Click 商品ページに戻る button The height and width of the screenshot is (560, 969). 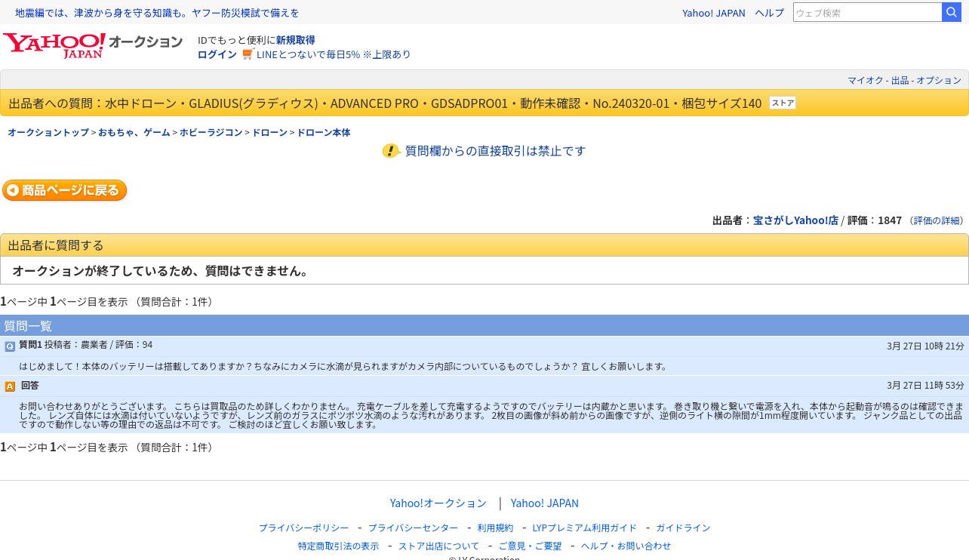[65, 190]
